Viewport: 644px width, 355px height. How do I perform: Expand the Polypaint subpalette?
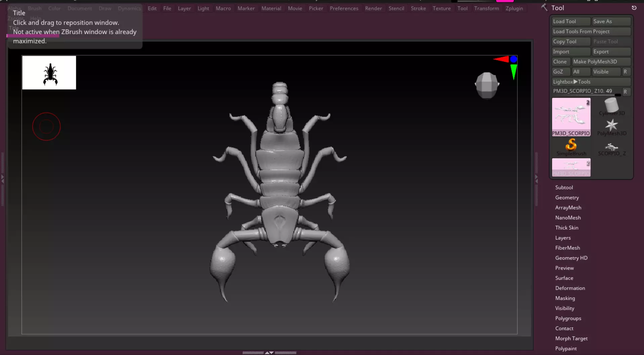(x=566, y=348)
